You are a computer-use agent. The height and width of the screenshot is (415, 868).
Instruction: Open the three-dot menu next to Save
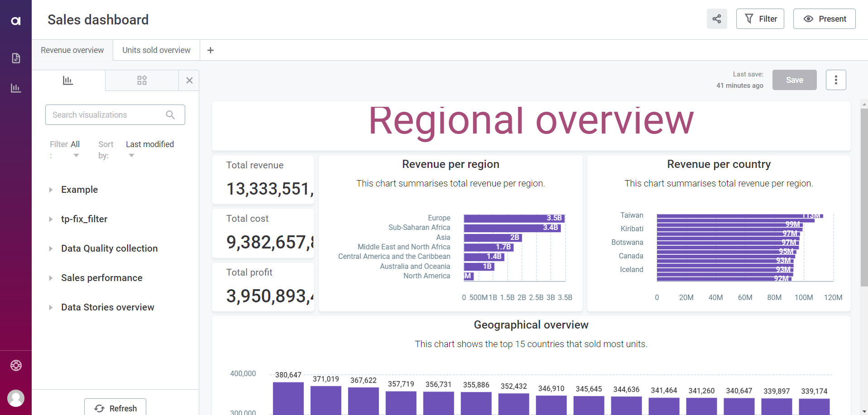click(x=836, y=80)
